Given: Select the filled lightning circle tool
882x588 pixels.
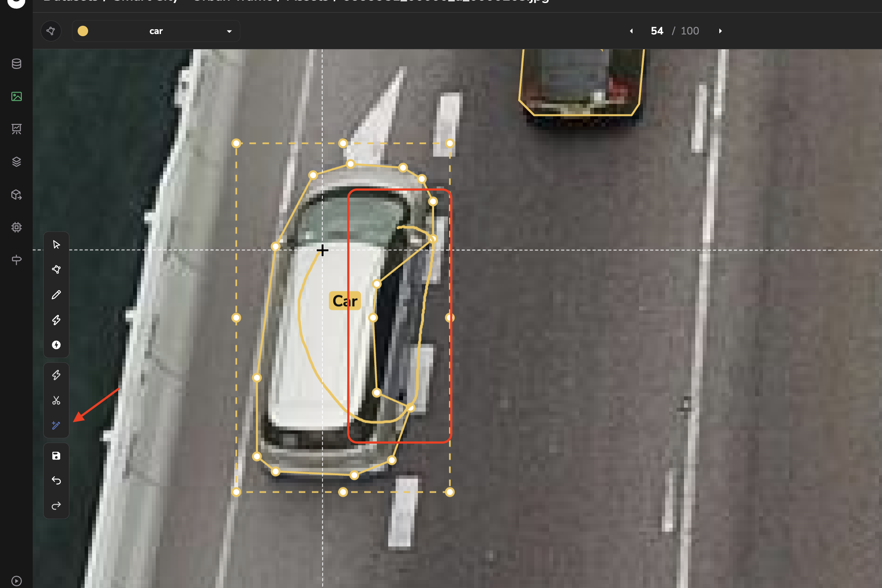Looking at the screenshot, I should 56,345.
